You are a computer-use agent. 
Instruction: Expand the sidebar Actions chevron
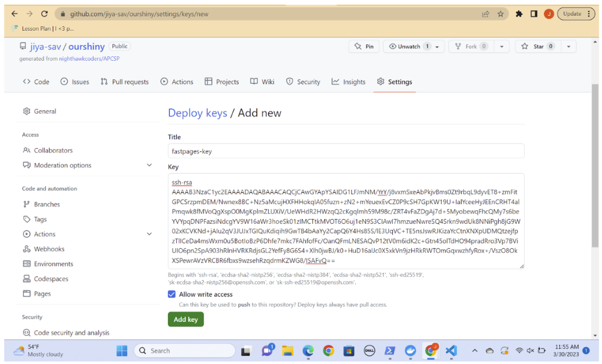(149, 234)
